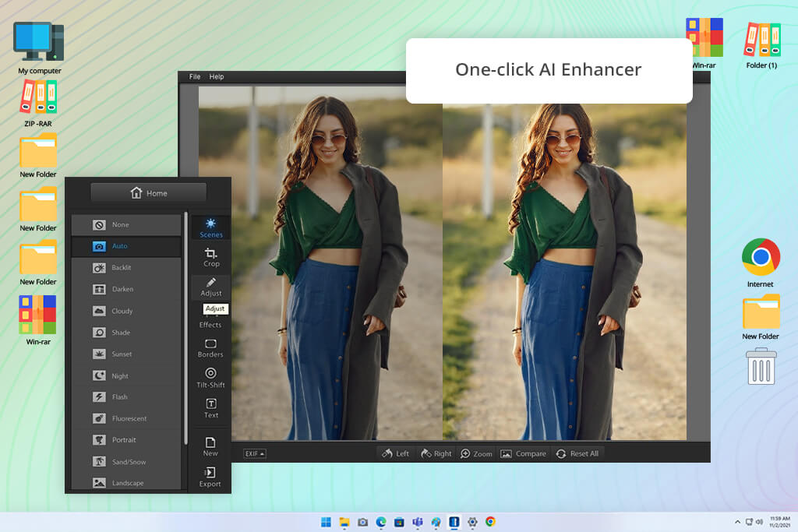The height and width of the screenshot is (532, 798).
Task: Click the Zoom button
Action: point(476,453)
